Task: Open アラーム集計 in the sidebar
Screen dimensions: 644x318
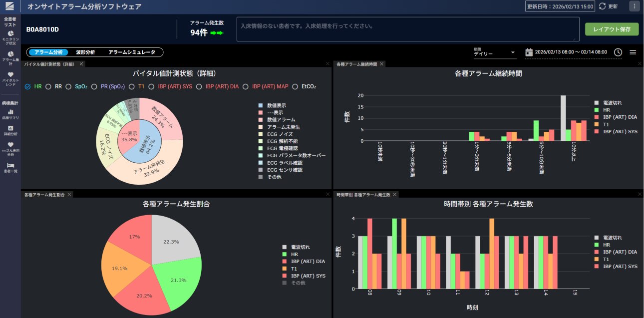Action: click(10, 58)
